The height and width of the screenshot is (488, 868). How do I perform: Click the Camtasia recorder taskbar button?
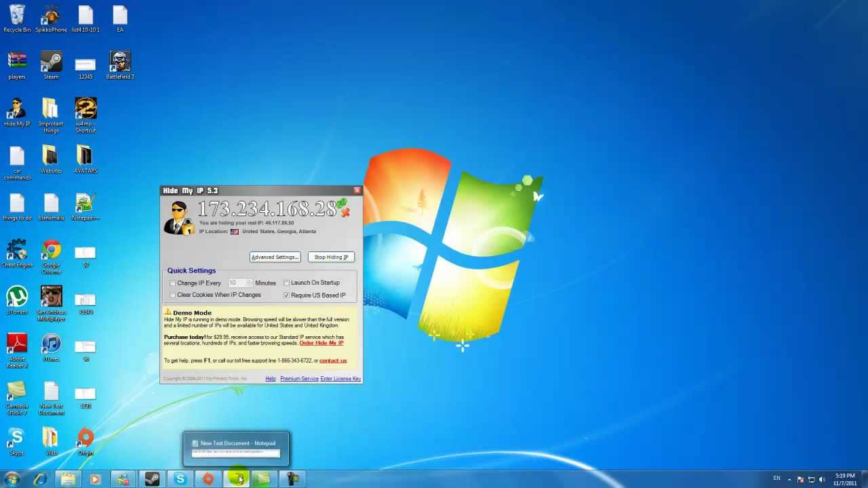click(292, 479)
